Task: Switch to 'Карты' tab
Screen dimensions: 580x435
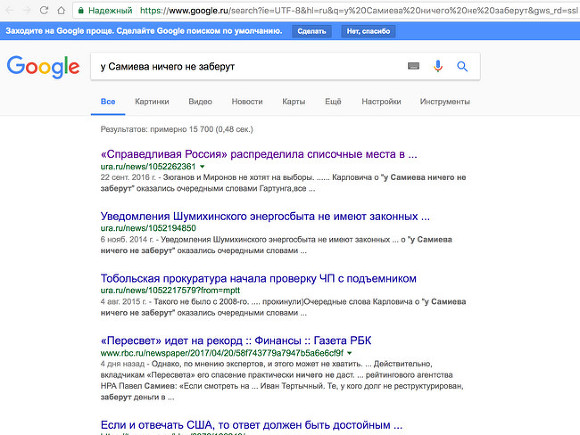Action: (x=294, y=102)
